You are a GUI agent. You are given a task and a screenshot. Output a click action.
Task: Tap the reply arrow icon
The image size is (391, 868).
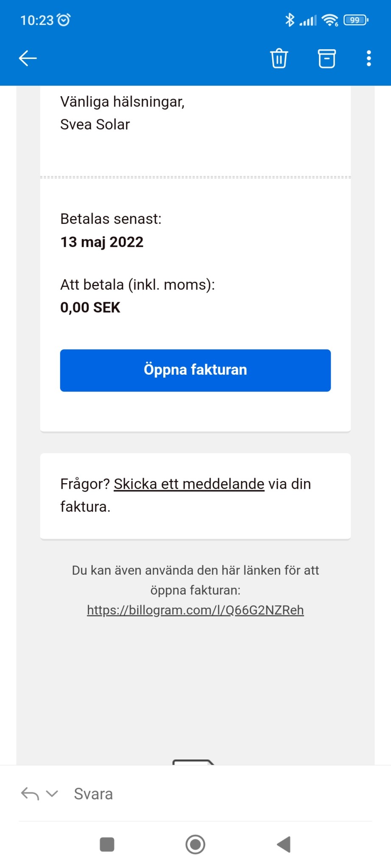(x=30, y=793)
